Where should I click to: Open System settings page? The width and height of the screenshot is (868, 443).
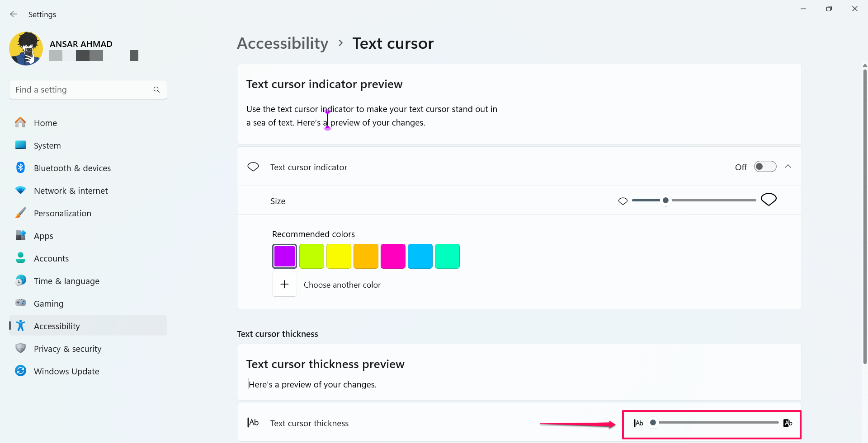coord(88,145)
